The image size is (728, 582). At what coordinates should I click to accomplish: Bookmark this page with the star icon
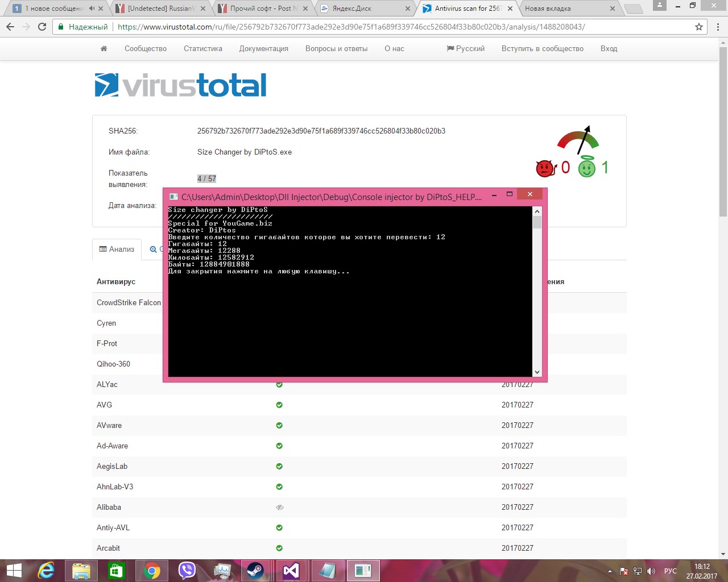(699, 27)
